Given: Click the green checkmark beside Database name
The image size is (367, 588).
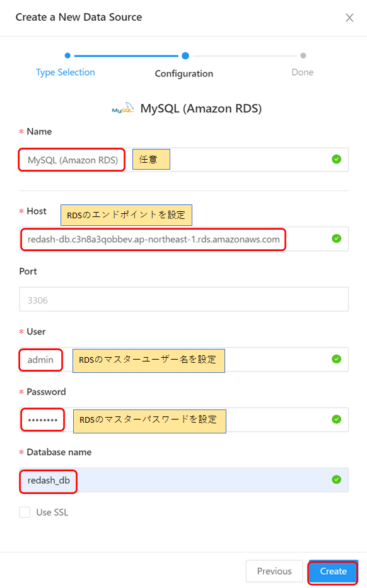Looking at the screenshot, I should [337, 480].
